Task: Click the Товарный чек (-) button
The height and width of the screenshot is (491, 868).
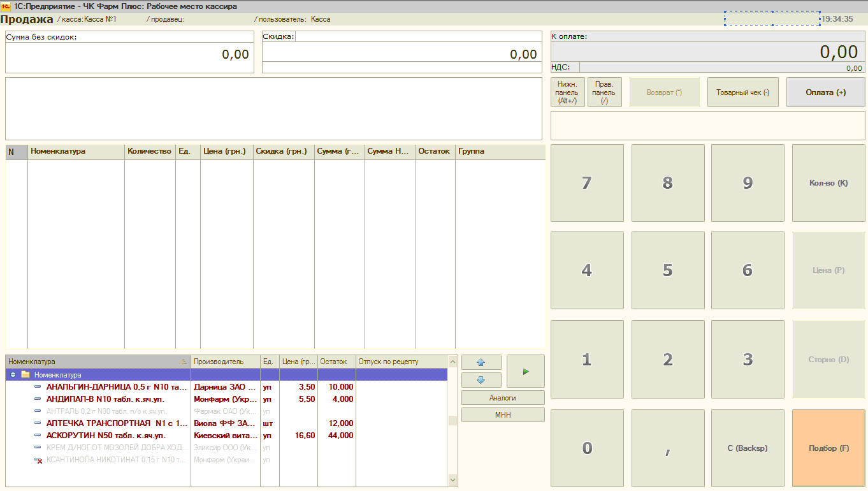Action: click(742, 92)
